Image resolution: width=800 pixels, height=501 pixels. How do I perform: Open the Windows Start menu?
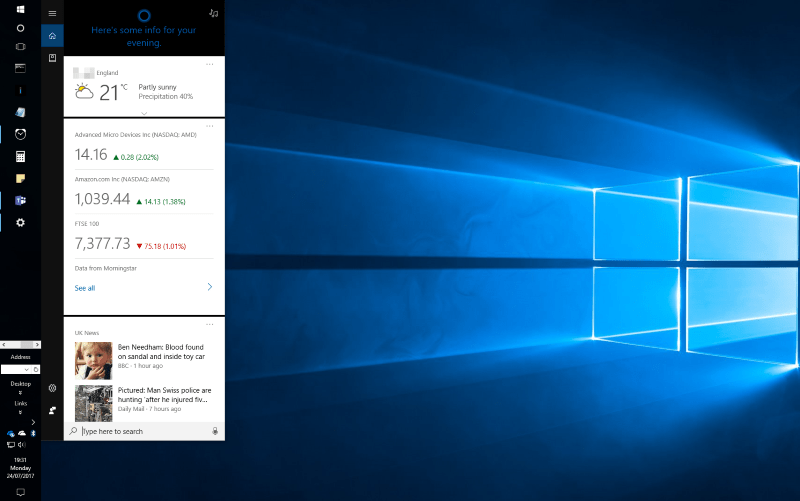point(20,9)
